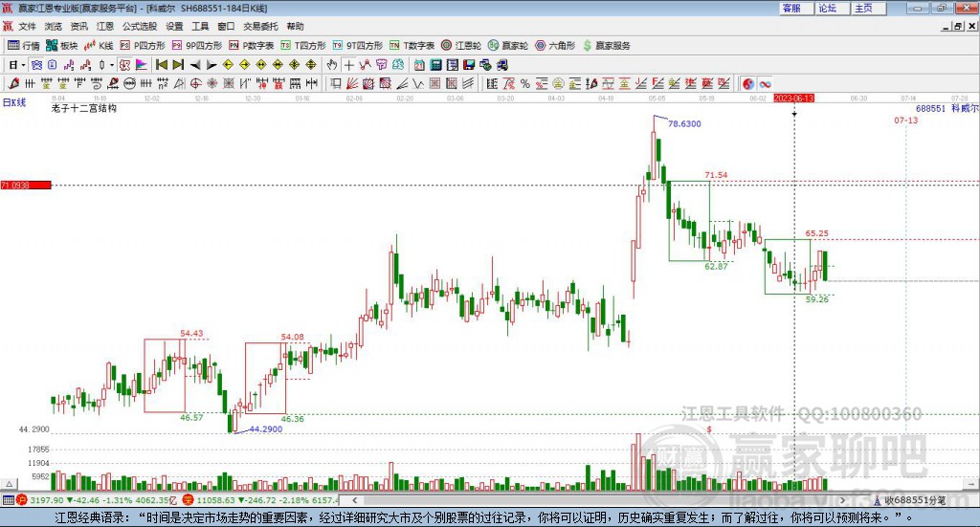Click the 44.2900 low price label
This screenshot has height=527, width=980.
[266, 429]
